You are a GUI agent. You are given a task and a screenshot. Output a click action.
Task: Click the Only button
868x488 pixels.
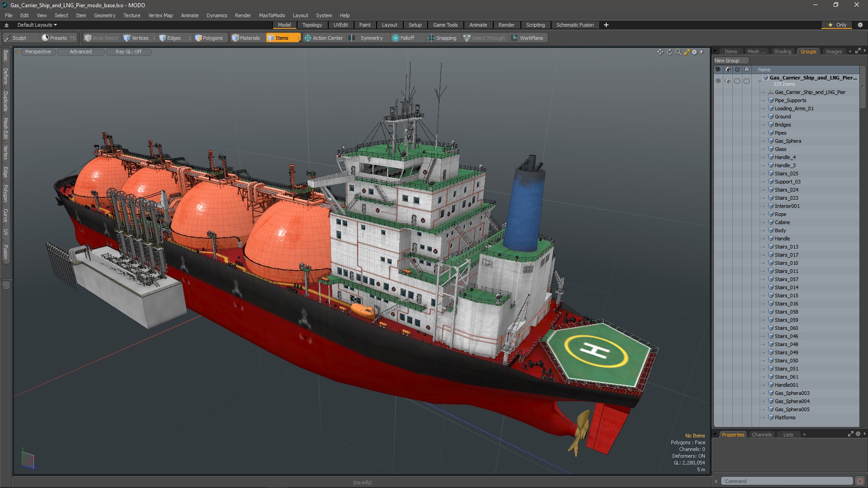click(837, 25)
